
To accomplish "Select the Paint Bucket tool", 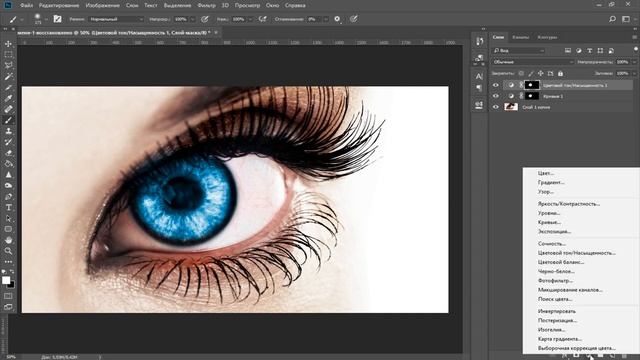I will [8, 164].
